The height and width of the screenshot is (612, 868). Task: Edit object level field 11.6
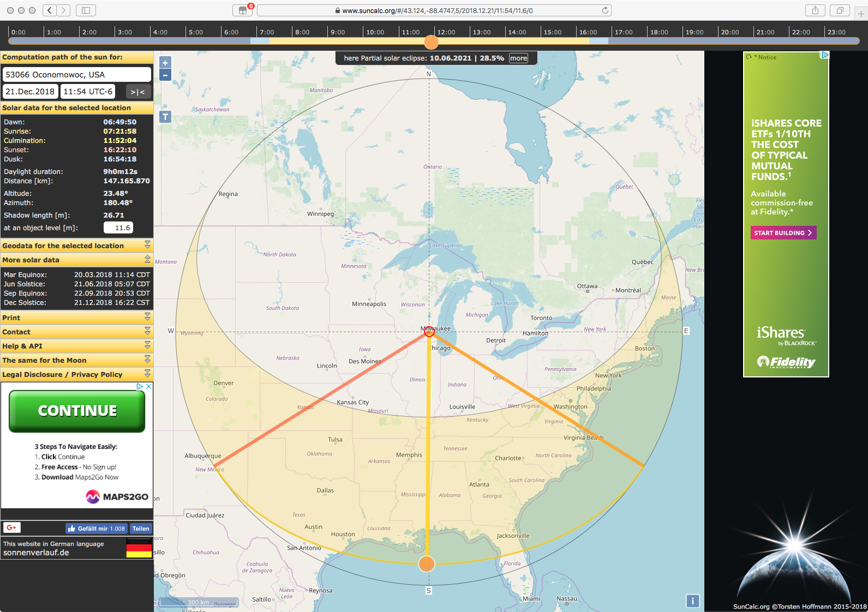118,227
